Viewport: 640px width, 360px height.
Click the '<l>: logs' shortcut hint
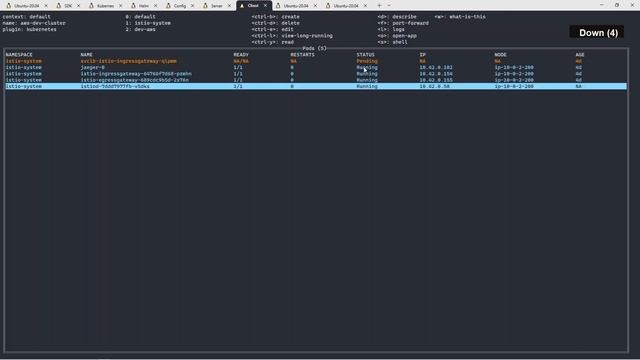coord(391,29)
